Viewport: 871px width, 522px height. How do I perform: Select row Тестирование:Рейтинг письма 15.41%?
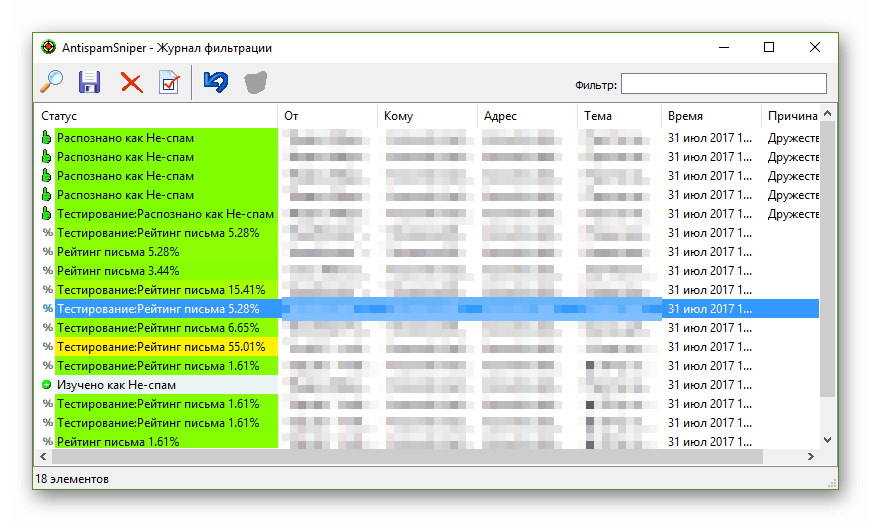427,289
